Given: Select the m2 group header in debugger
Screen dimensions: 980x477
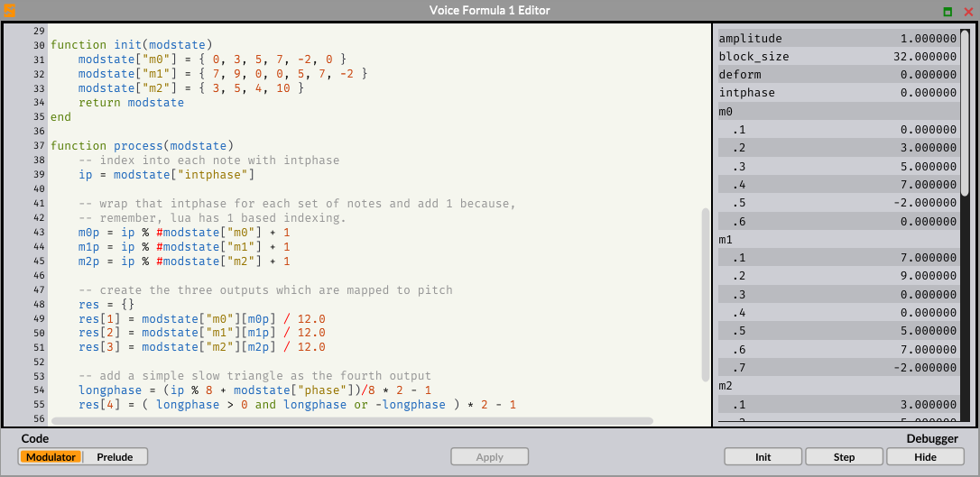Looking at the screenshot, I should pyautogui.click(x=837, y=386).
